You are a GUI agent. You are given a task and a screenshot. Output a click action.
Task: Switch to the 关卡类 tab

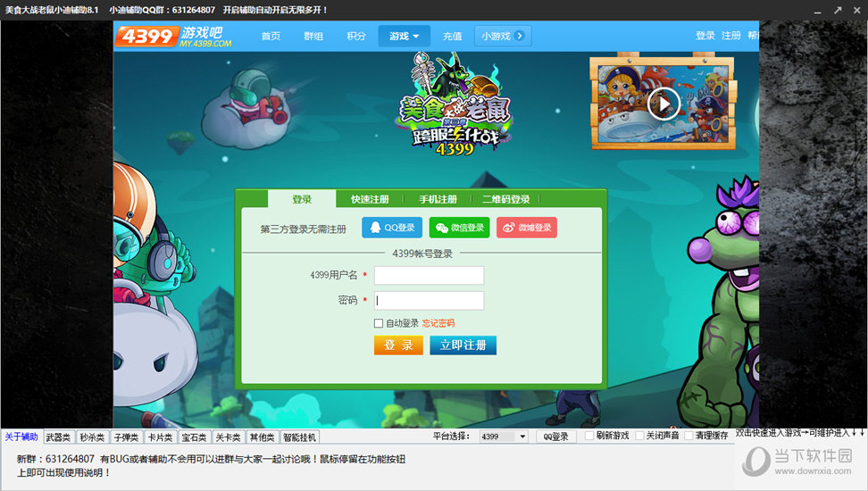tap(228, 437)
